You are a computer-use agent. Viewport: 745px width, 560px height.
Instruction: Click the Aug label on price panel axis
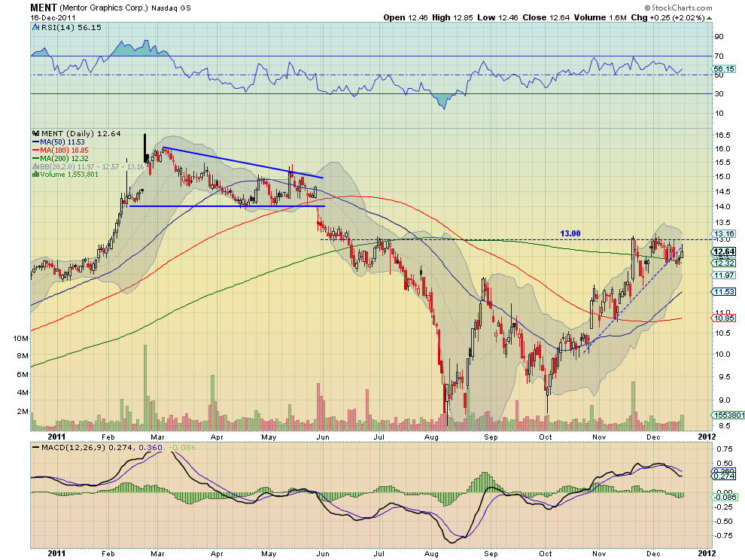[431, 437]
